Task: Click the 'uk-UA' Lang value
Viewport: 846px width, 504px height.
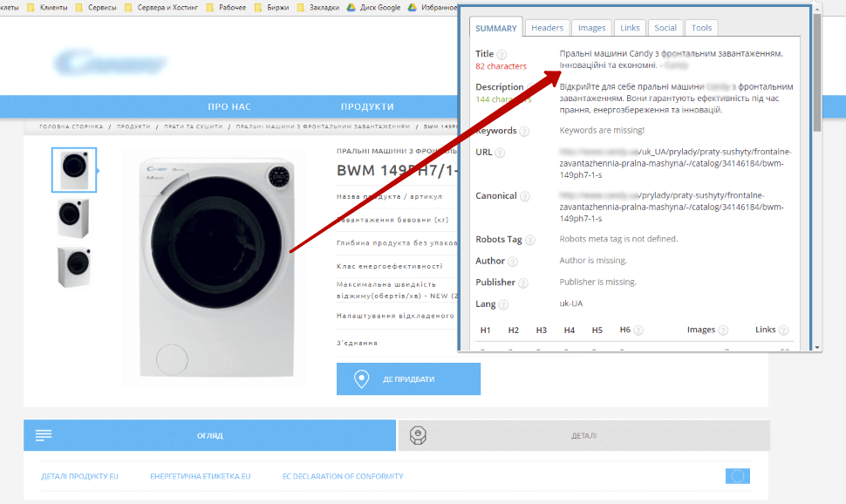Action: click(x=571, y=303)
